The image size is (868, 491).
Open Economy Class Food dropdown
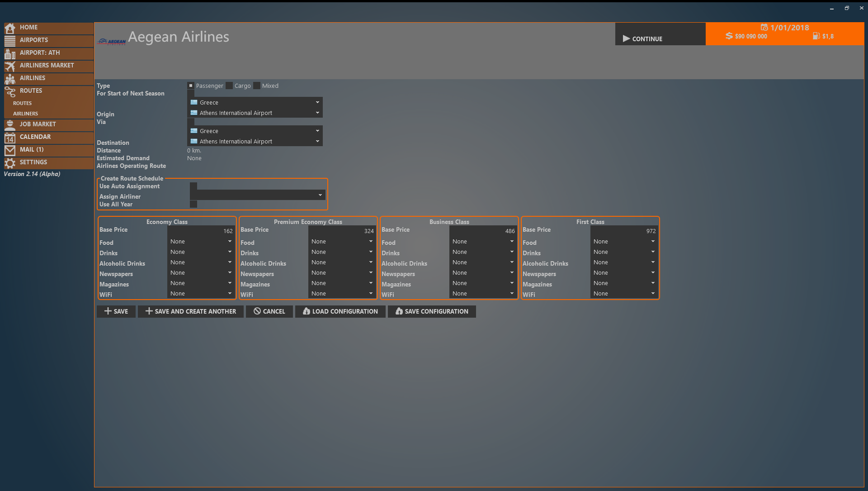coord(201,241)
